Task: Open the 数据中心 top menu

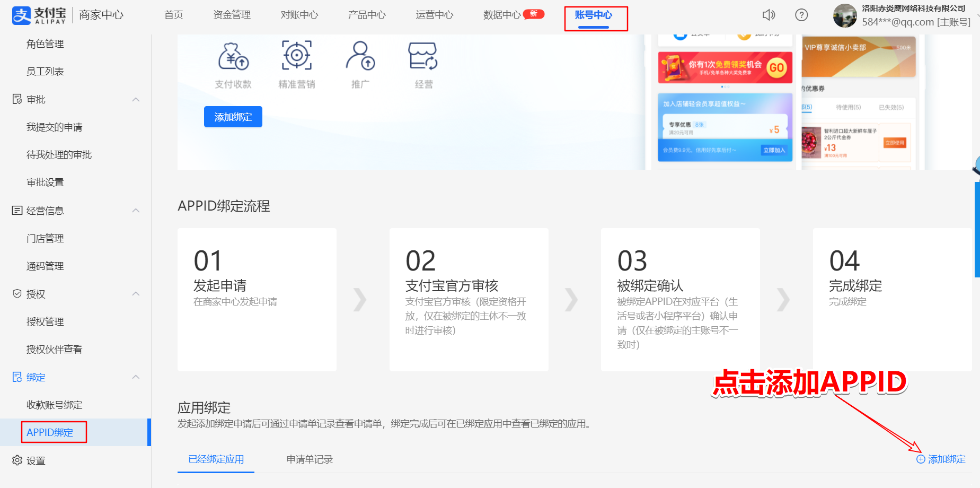Action: click(502, 15)
